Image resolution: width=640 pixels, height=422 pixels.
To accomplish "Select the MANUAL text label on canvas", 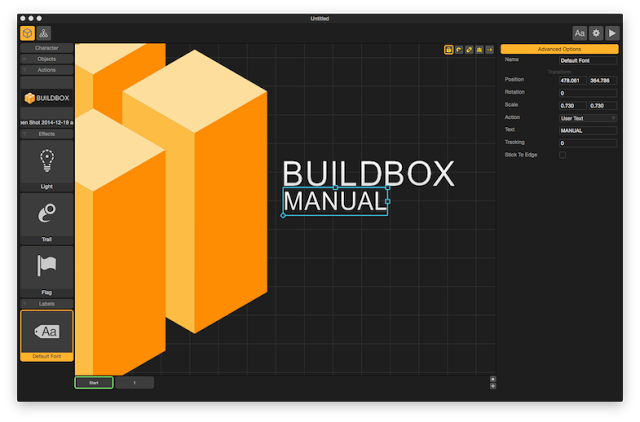I will coord(335,201).
